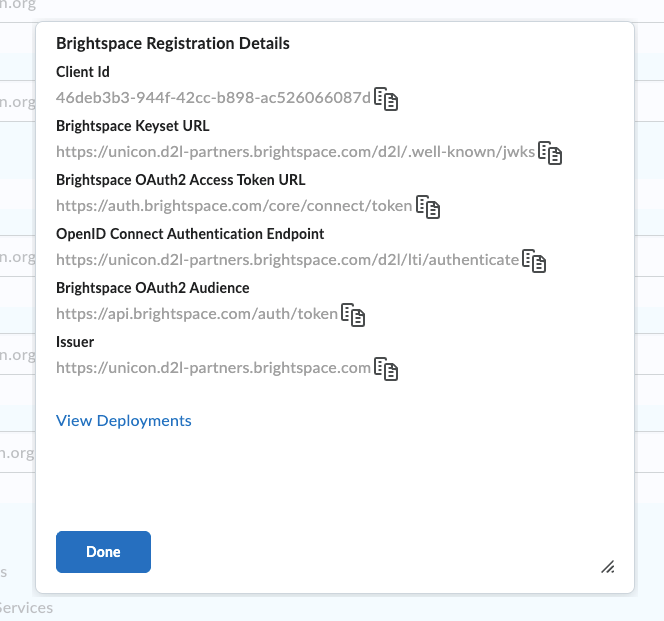Click the dialog resize handle
This screenshot has width=664, height=621.
click(x=608, y=567)
